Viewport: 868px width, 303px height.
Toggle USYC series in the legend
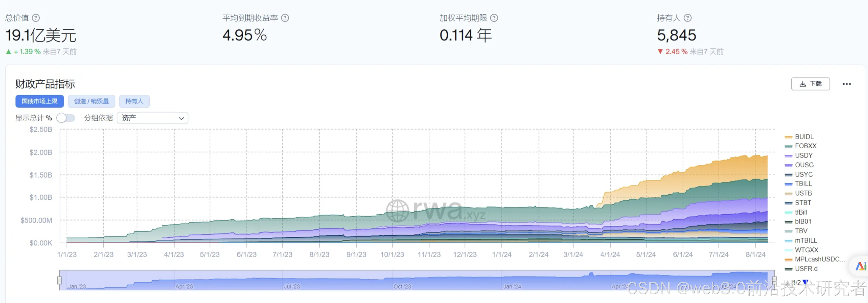(x=799, y=174)
